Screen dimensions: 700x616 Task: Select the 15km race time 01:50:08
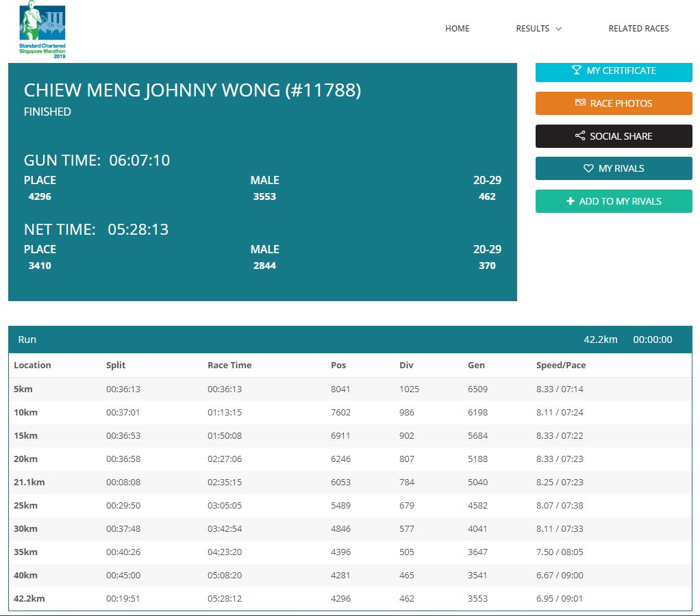225,435
